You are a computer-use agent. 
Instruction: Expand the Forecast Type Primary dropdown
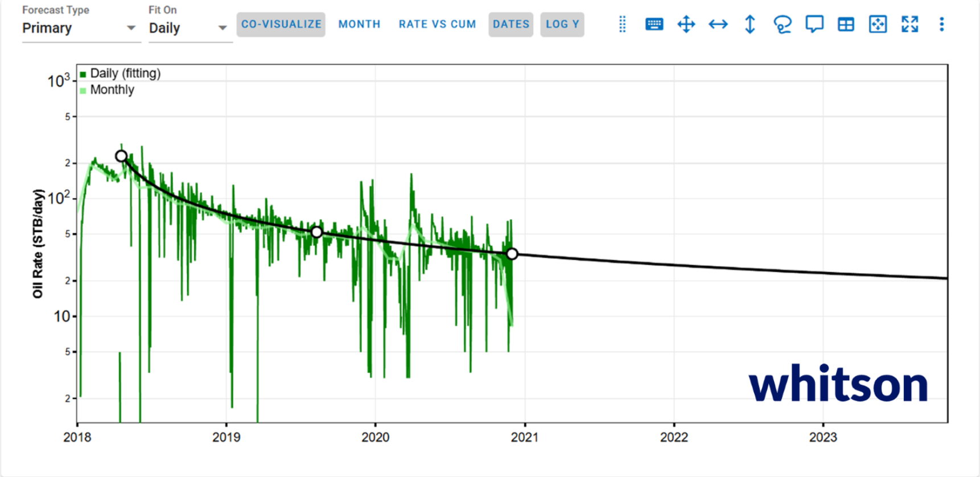click(x=81, y=28)
